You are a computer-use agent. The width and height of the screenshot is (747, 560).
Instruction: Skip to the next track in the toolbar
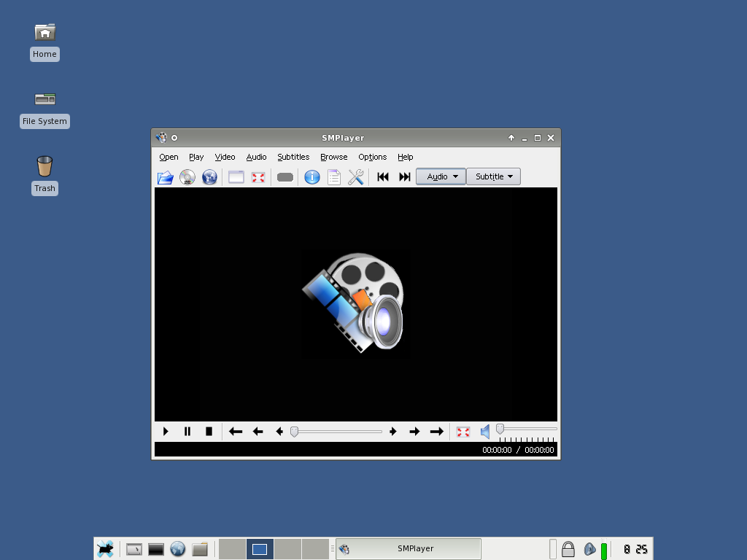404,176
